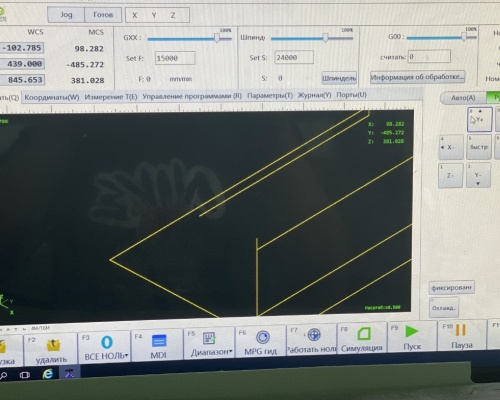
Task: Open MDI mode with F4 icon
Action: tap(159, 341)
